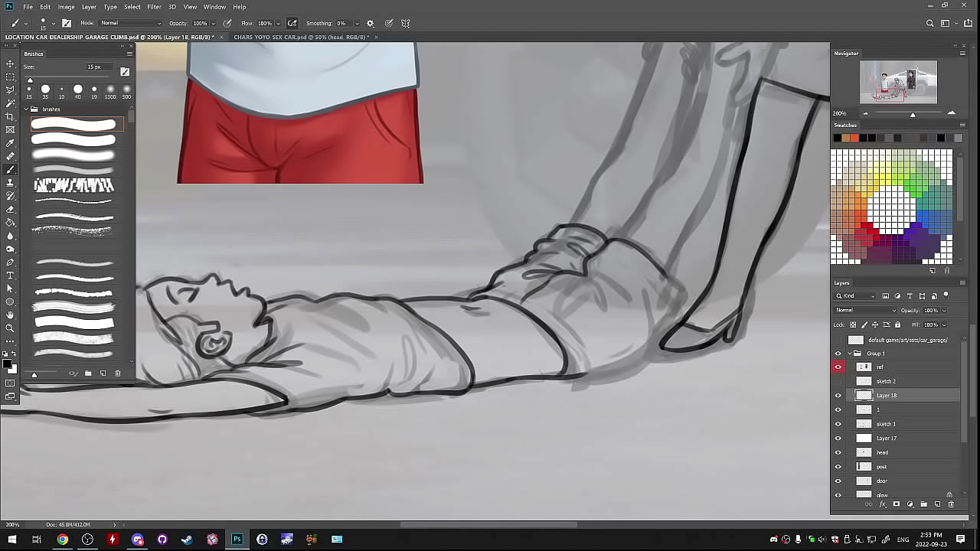This screenshot has height=551, width=980.
Task: Select the Horizontal Type tool
Action: coord(10,275)
